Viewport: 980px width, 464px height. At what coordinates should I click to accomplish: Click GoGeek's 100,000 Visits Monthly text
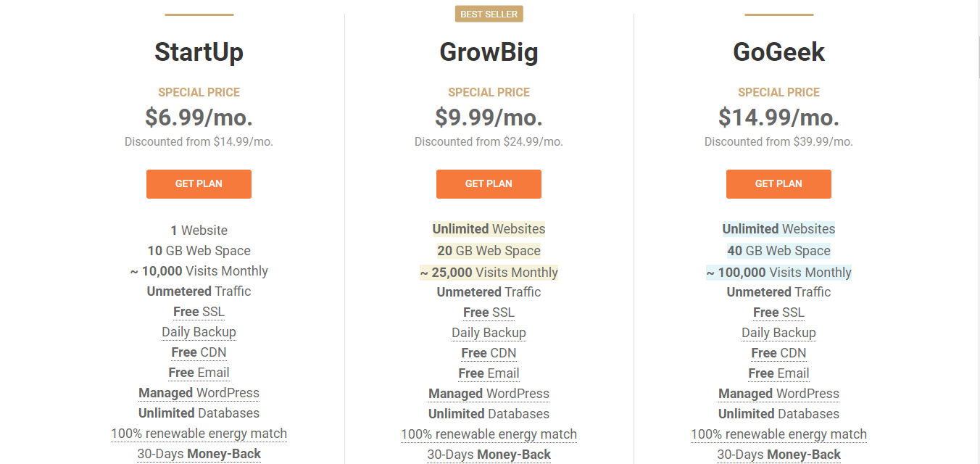coord(778,273)
